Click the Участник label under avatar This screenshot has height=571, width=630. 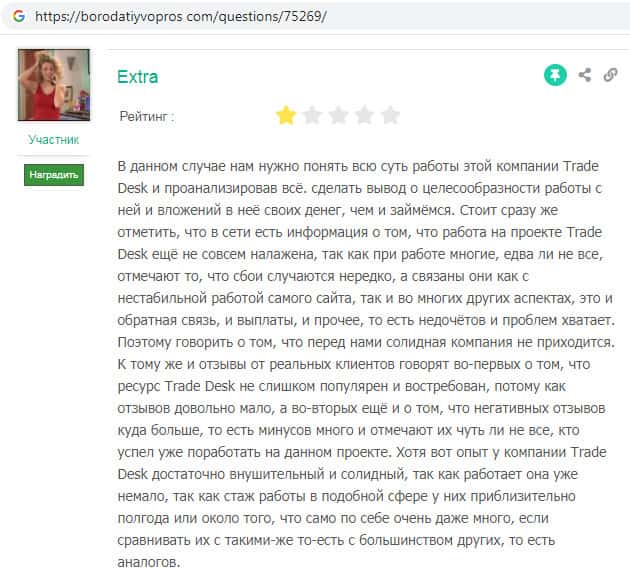(54, 139)
